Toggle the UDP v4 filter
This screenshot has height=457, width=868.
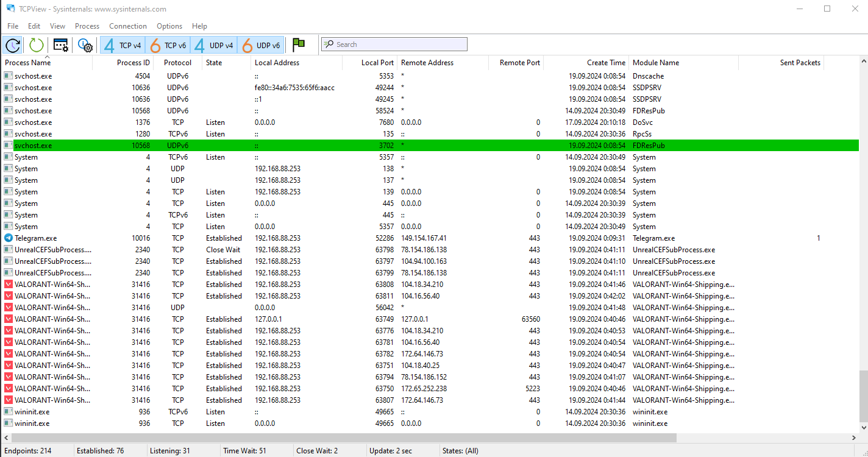(x=215, y=44)
